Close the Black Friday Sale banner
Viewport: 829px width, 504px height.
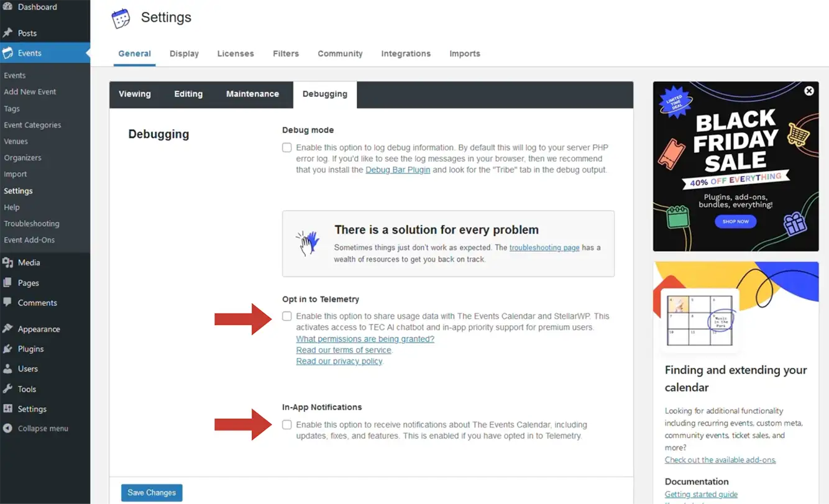tap(809, 91)
